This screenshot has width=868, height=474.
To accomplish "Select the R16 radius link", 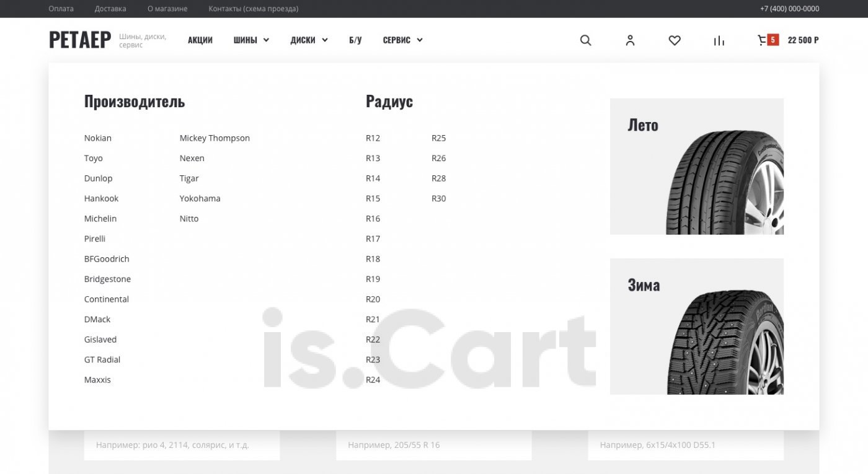I will click(x=373, y=219).
